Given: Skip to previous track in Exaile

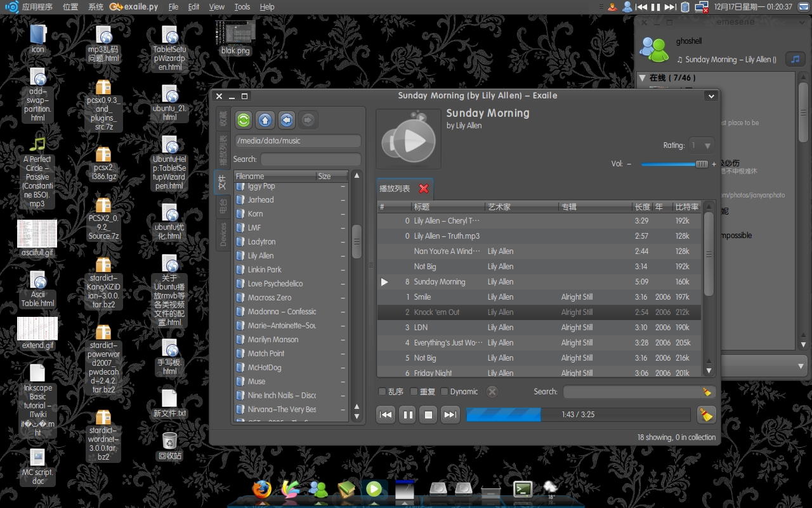Looking at the screenshot, I should pyautogui.click(x=385, y=415).
